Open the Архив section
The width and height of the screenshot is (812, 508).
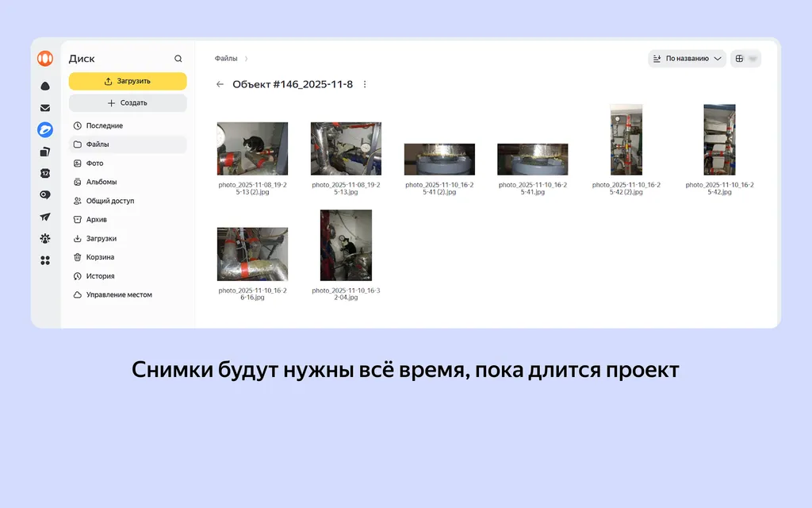click(x=128, y=219)
